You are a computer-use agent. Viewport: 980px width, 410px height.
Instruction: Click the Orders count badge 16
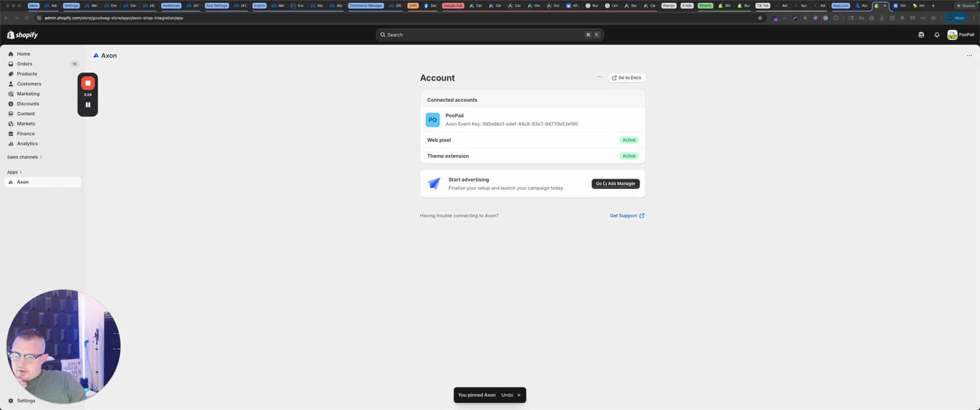point(75,64)
